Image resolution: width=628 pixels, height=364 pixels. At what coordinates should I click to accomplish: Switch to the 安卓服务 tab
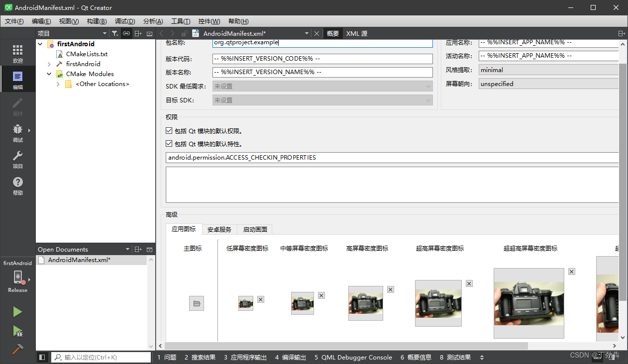[219, 229]
